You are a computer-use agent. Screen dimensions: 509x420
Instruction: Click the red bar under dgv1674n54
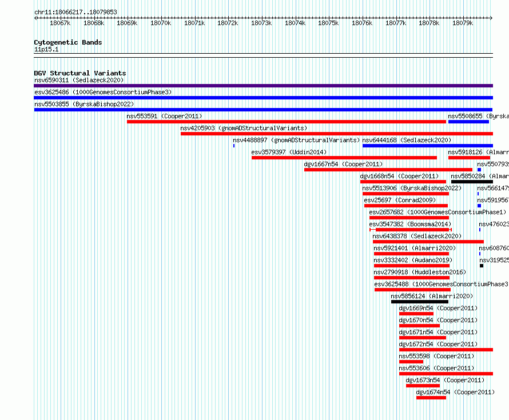point(431,398)
